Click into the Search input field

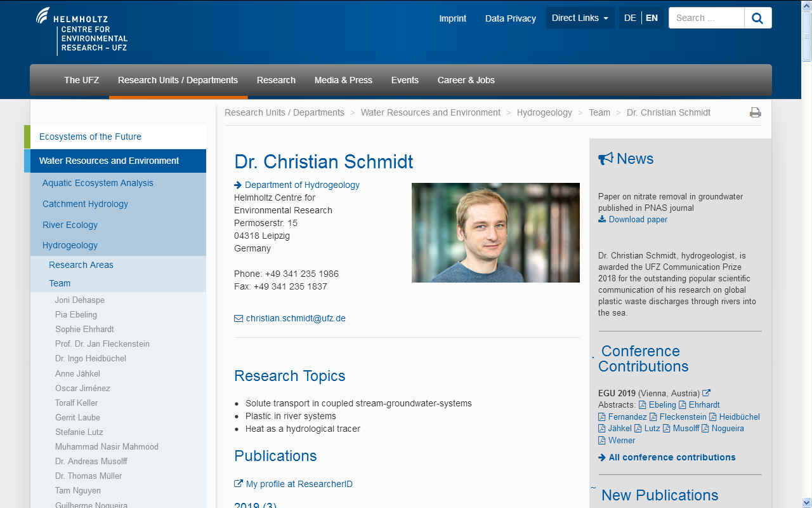point(706,18)
